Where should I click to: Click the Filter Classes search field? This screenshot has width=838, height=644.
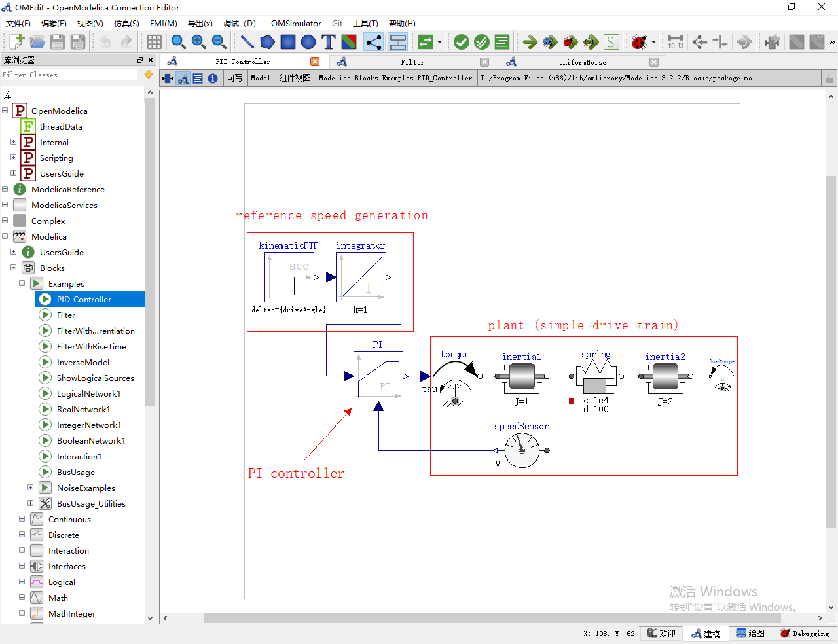click(x=69, y=75)
